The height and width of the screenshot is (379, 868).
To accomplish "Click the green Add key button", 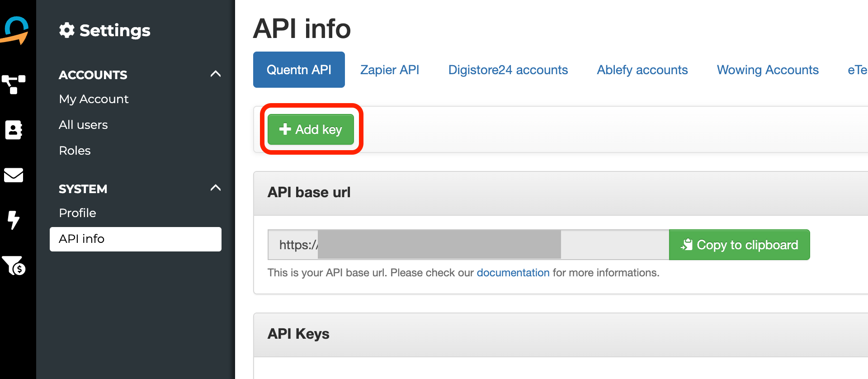I will tap(311, 129).
